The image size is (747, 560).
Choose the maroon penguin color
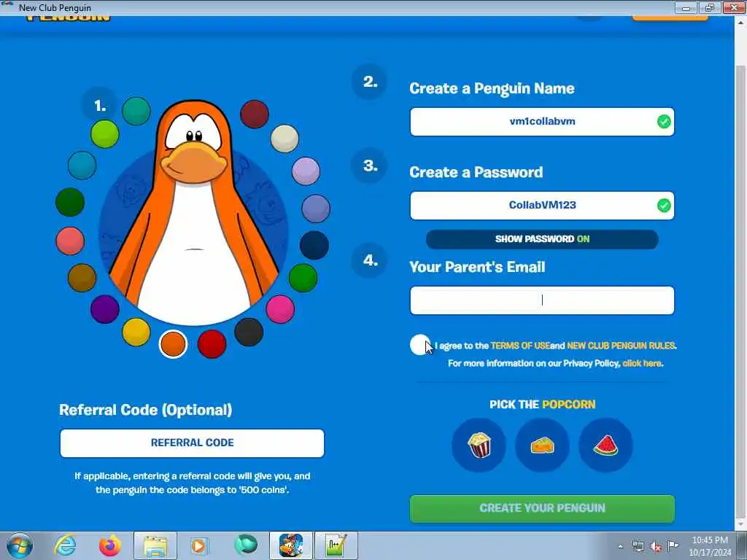coord(255,114)
